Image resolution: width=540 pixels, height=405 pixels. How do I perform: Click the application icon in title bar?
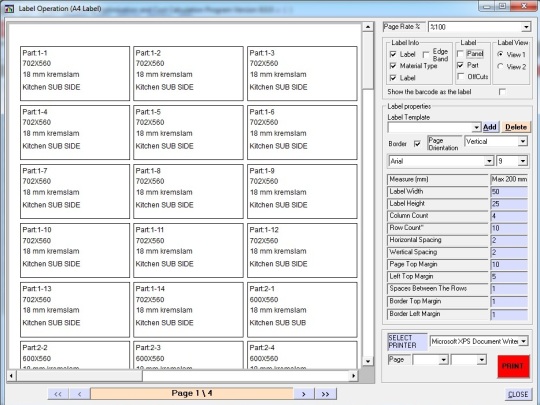[9, 8]
